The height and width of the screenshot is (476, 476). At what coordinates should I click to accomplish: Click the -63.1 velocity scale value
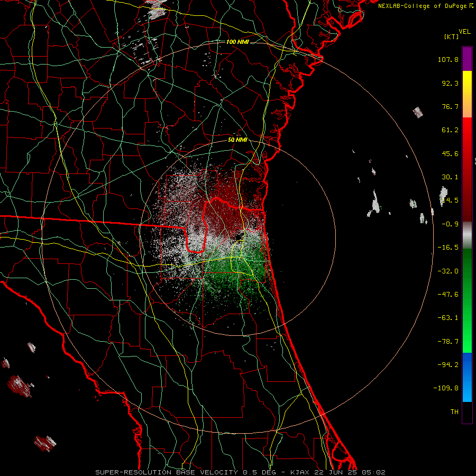tap(448, 318)
